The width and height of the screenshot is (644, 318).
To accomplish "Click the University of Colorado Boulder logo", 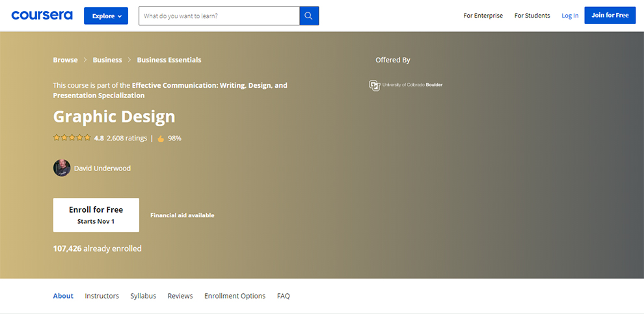I will point(405,85).
